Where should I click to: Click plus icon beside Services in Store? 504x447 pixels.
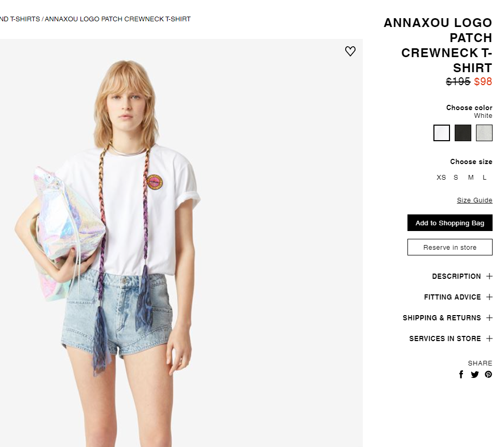(489, 338)
